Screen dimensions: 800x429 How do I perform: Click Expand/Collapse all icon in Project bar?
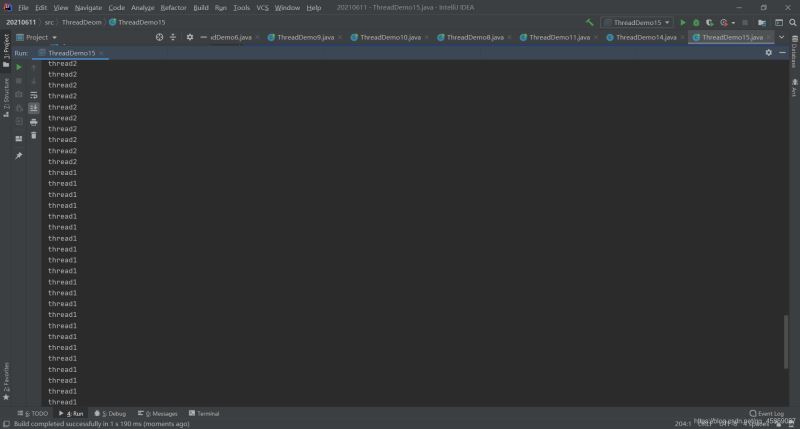[173, 37]
